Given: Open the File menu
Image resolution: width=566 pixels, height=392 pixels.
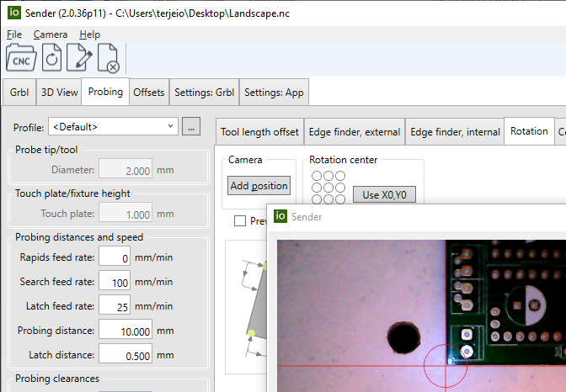Looking at the screenshot, I should click(14, 34).
